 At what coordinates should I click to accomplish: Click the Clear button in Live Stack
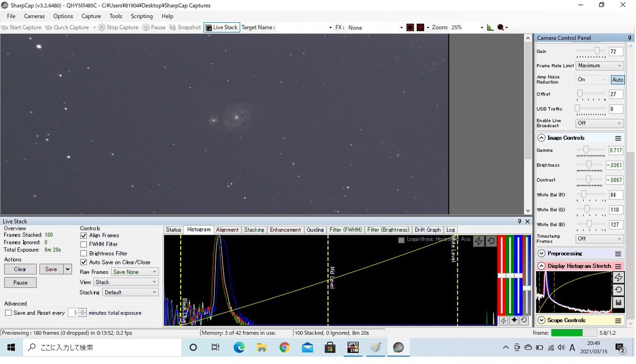point(20,269)
